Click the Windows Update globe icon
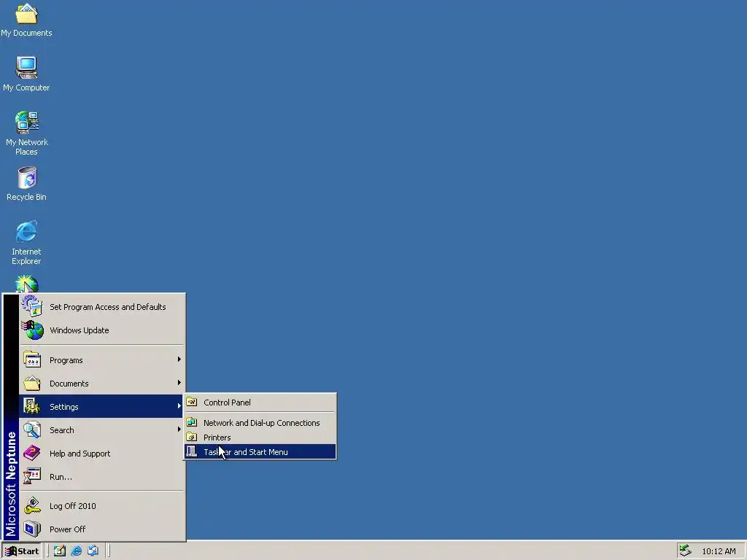This screenshot has height=560, width=747. pyautogui.click(x=32, y=330)
